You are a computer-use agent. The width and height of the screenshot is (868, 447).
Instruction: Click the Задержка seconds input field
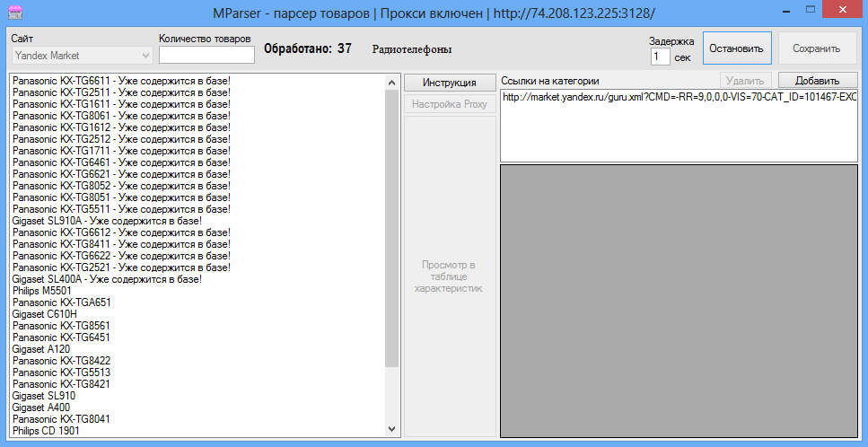pyautogui.click(x=660, y=57)
